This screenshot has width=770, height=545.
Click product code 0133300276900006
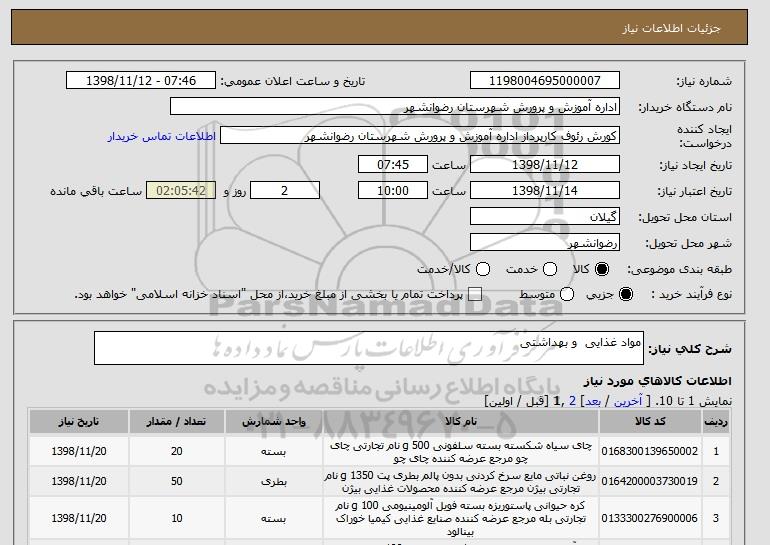650,518
